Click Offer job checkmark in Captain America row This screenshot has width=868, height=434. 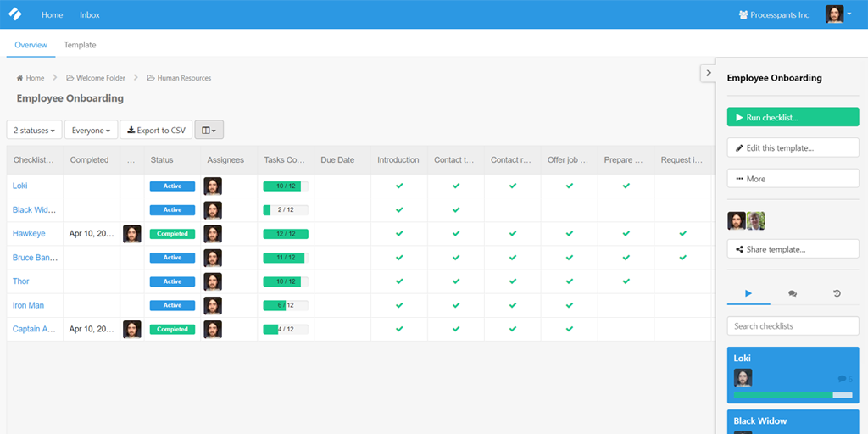tap(569, 329)
